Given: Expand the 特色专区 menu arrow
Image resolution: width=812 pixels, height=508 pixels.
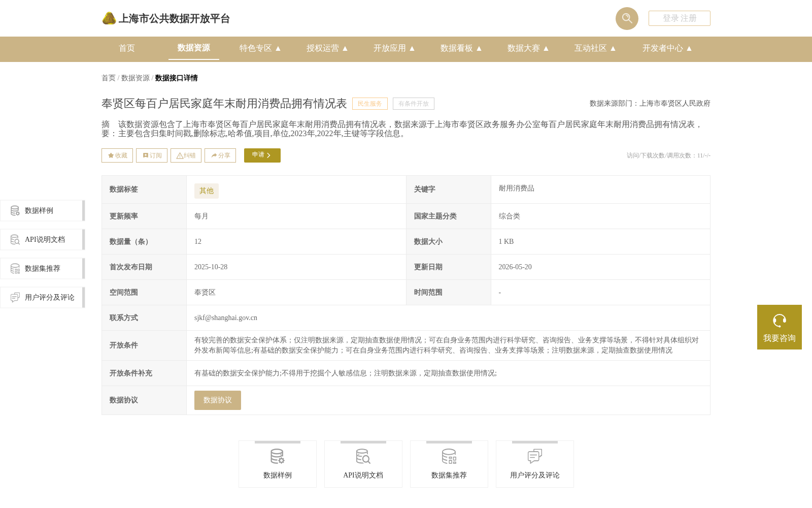Looking at the screenshot, I should tap(278, 48).
